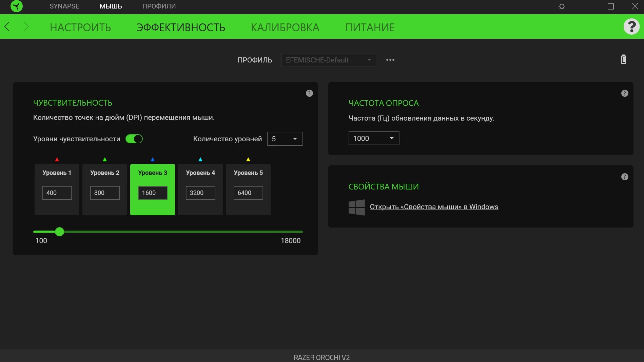Click green indicator above Уровень 2
Image resolution: width=644 pixels, height=362 pixels.
[x=105, y=159]
